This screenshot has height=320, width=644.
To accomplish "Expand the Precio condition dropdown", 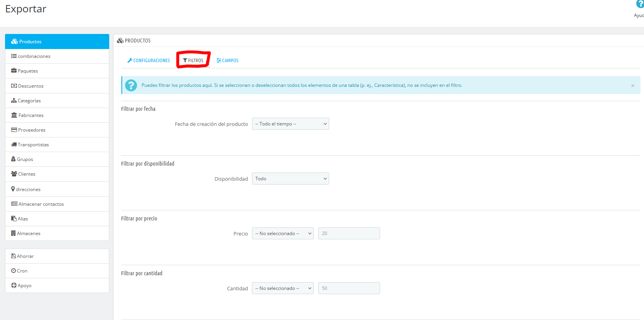I will point(282,234).
